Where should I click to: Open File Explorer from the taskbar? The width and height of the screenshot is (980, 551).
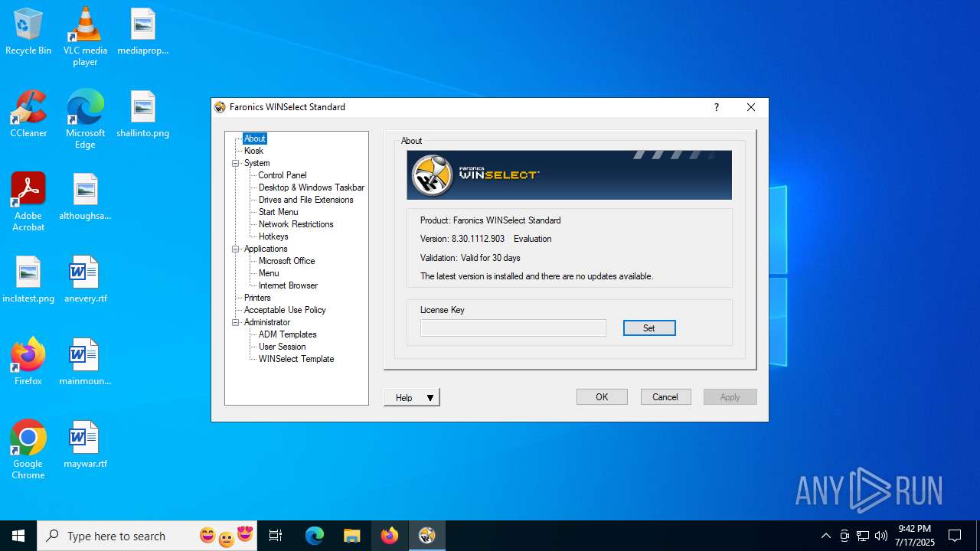point(351,536)
